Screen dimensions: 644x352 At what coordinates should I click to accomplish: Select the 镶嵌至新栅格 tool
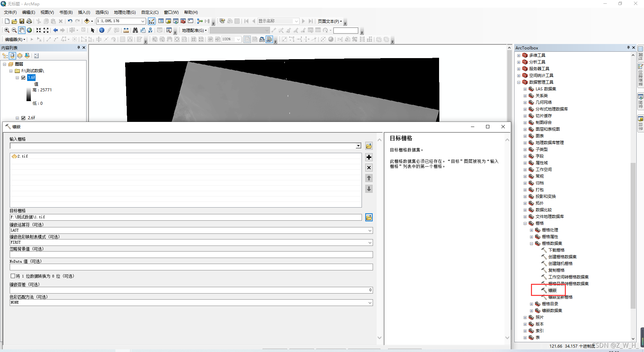(x=560, y=297)
